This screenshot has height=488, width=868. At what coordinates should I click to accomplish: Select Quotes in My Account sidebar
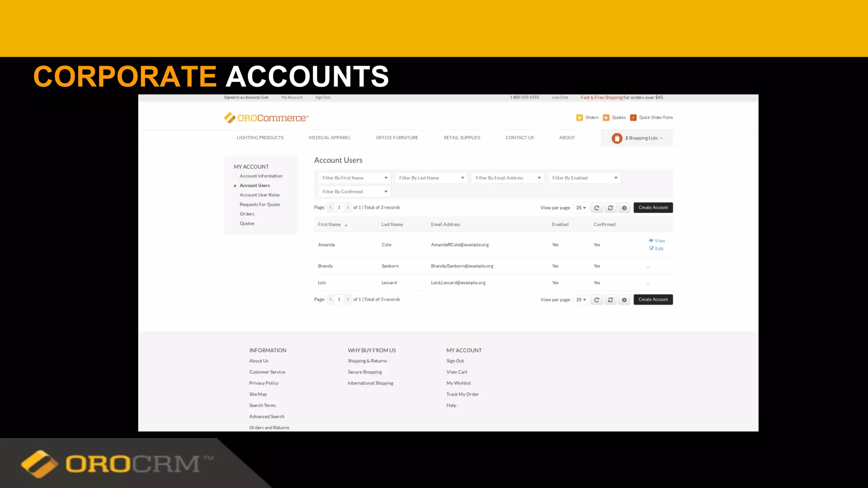tap(247, 224)
